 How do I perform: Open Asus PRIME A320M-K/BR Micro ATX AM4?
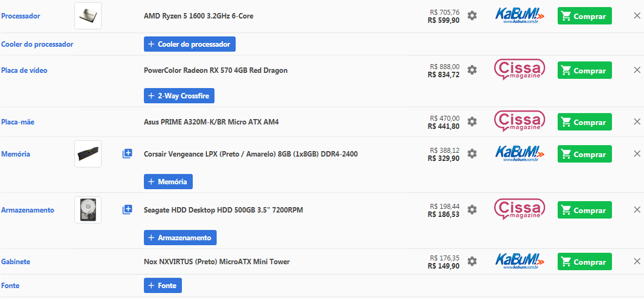tap(211, 122)
